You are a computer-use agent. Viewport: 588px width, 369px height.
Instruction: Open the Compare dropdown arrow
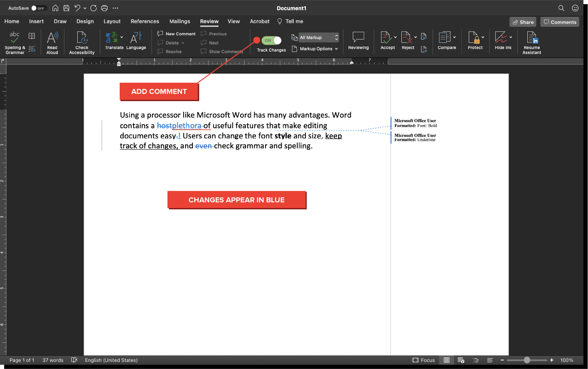[455, 37]
